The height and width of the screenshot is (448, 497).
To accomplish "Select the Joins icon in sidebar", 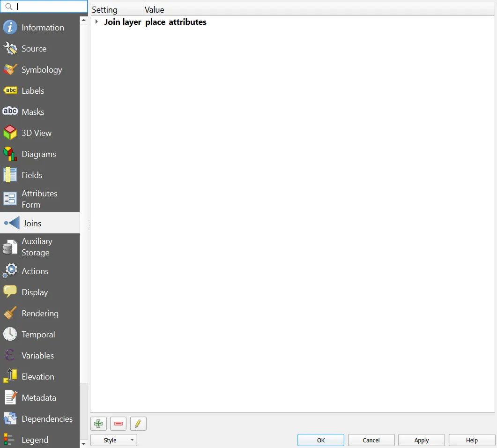I will point(12,223).
